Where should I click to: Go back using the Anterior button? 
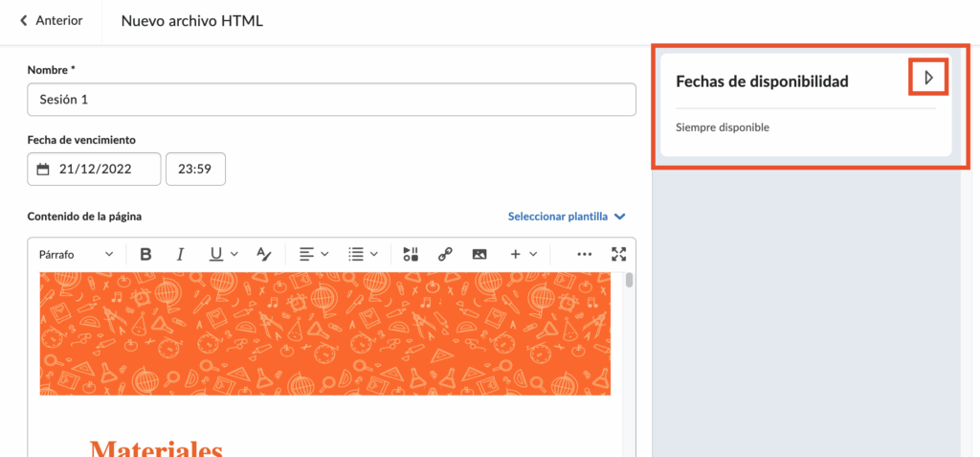51,21
